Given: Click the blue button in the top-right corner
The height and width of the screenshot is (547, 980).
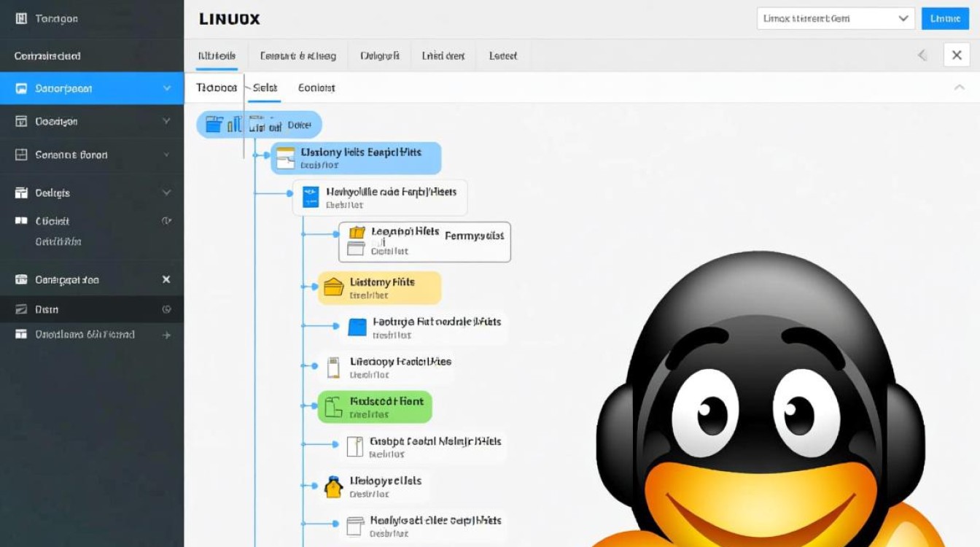Looking at the screenshot, I should pyautogui.click(x=945, y=18).
